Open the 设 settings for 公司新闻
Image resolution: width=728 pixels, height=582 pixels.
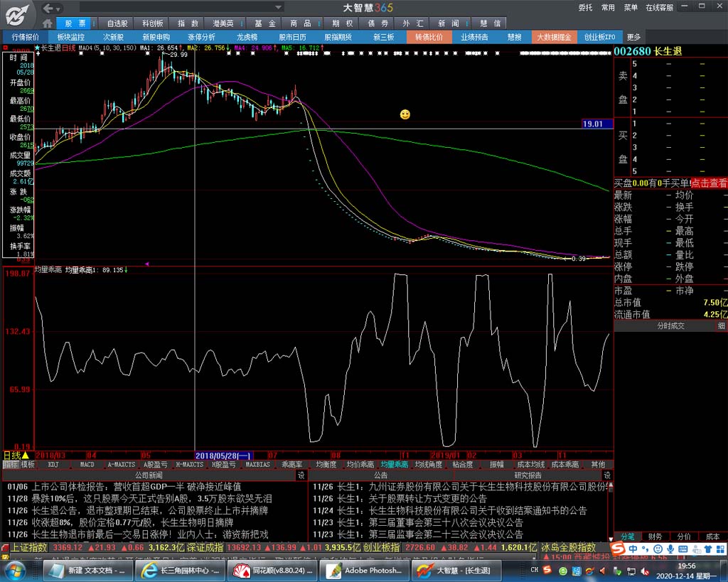pos(301,475)
